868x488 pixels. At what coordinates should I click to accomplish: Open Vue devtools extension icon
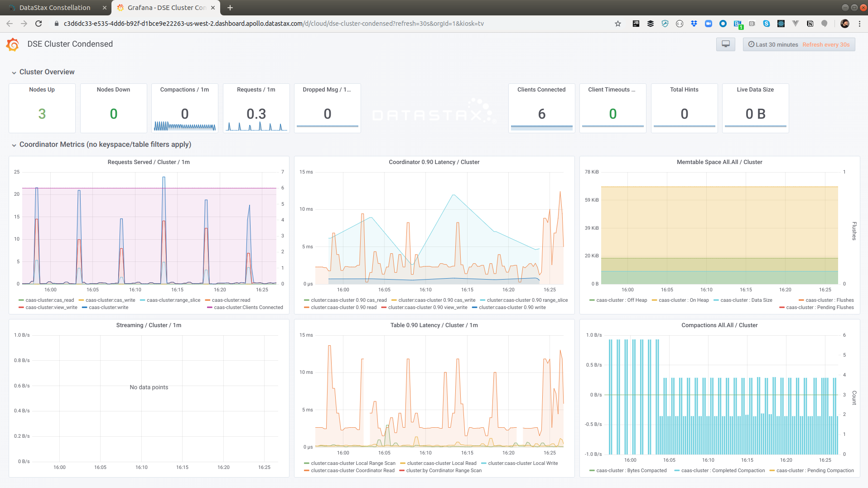796,24
